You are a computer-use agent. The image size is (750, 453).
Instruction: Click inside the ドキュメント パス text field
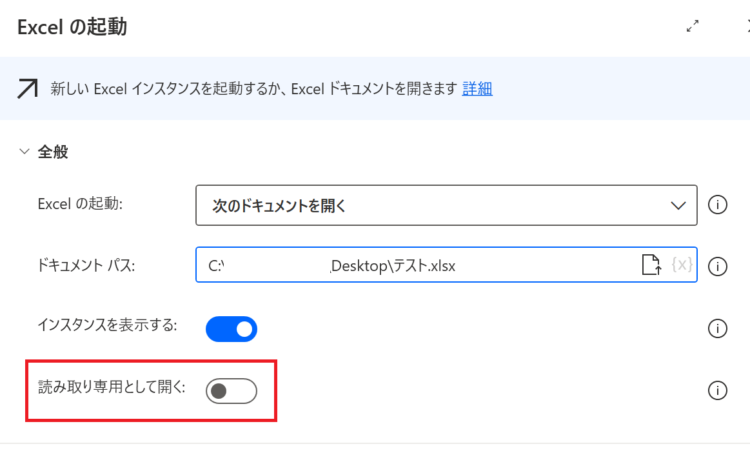[416, 265]
